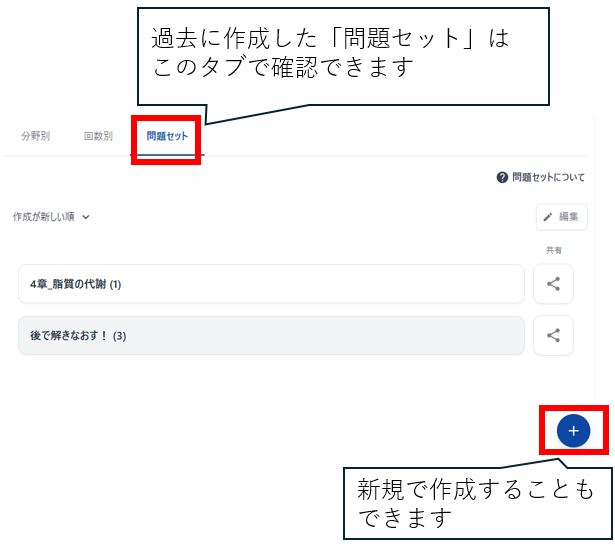Expand the sort order chevron arrow
The image size is (615, 552).
pos(86,217)
